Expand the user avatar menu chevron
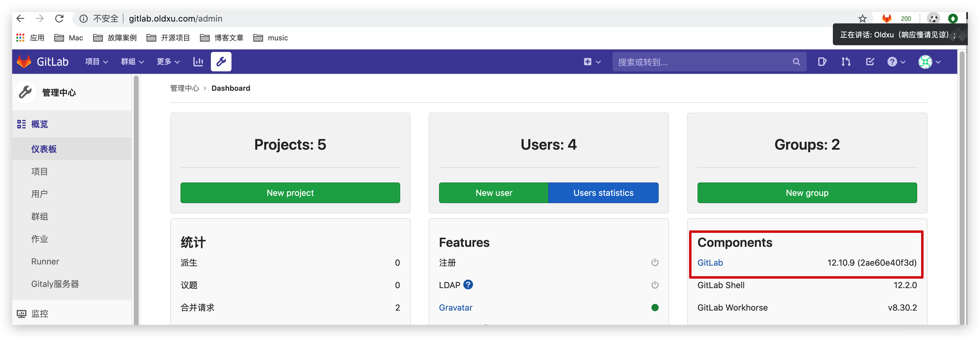Screen dimensions: 980x337 pos(938,62)
